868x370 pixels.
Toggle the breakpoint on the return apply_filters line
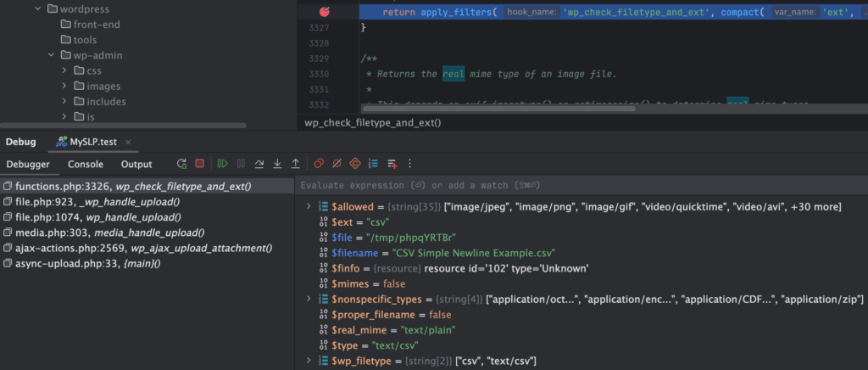pos(325,12)
